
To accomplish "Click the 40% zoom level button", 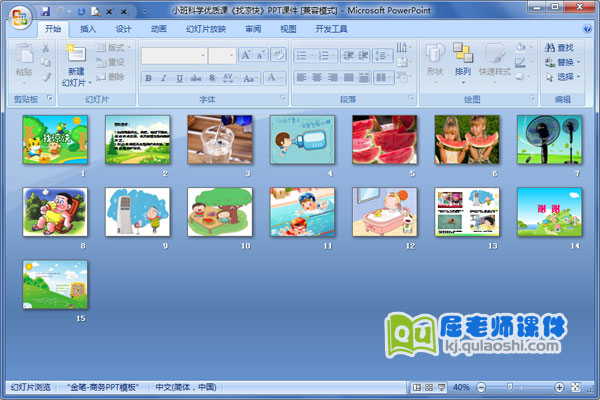I will 461,387.
